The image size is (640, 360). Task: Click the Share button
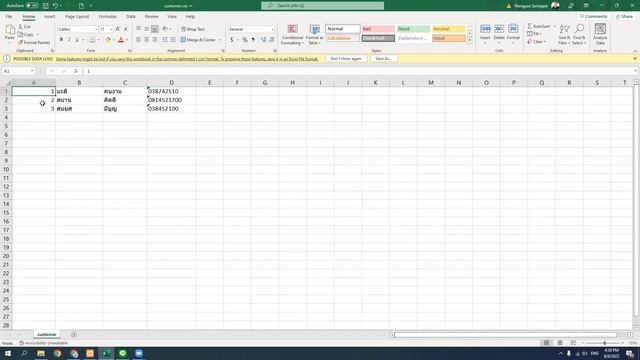[624, 17]
